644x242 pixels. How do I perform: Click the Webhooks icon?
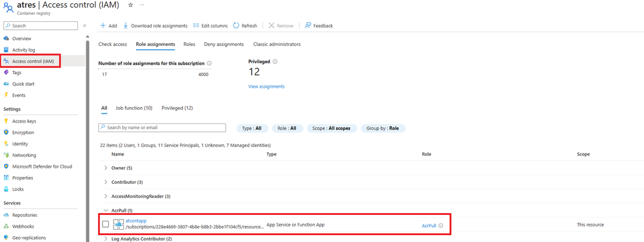click(6, 227)
